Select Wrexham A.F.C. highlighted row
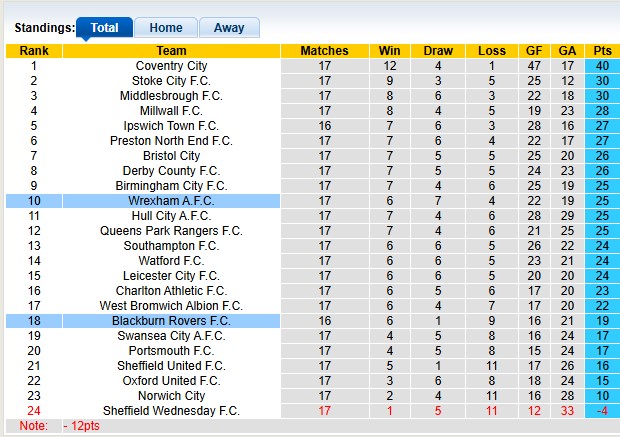This screenshot has width=620, height=437. [x=171, y=201]
